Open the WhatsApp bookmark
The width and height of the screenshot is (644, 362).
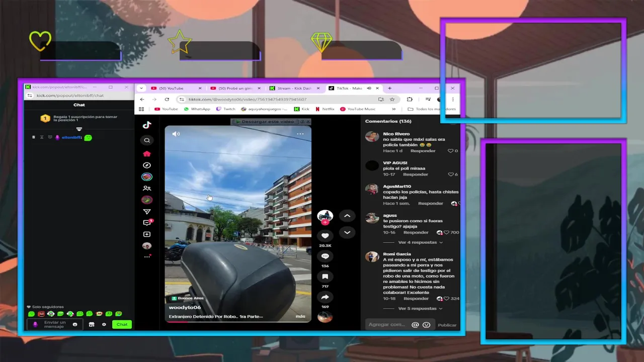click(x=197, y=109)
